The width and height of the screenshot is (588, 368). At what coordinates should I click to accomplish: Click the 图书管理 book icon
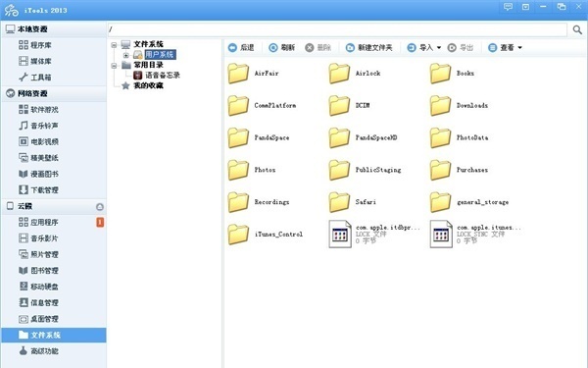pos(24,271)
